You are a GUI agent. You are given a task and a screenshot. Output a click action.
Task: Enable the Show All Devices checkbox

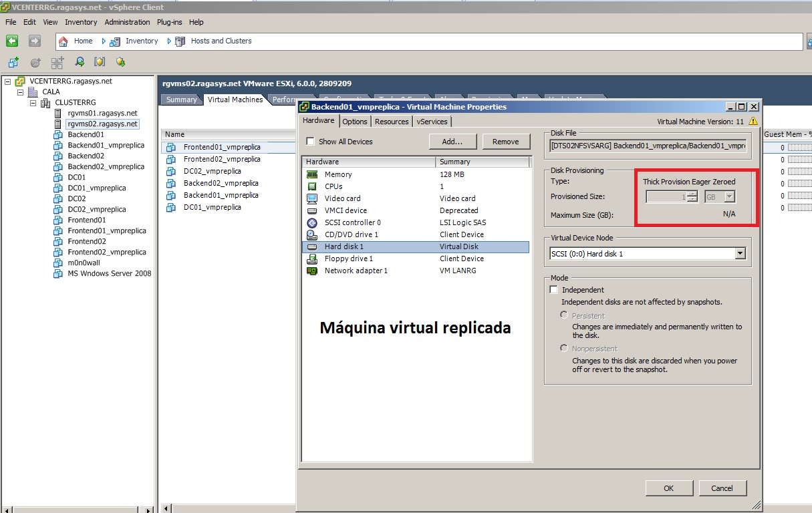[x=310, y=142]
